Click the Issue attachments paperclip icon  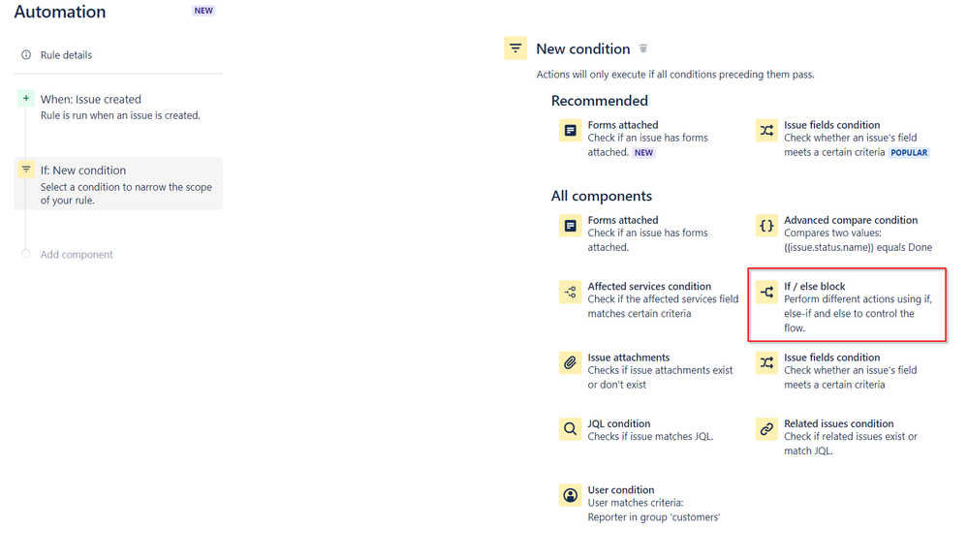pyautogui.click(x=571, y=363)
